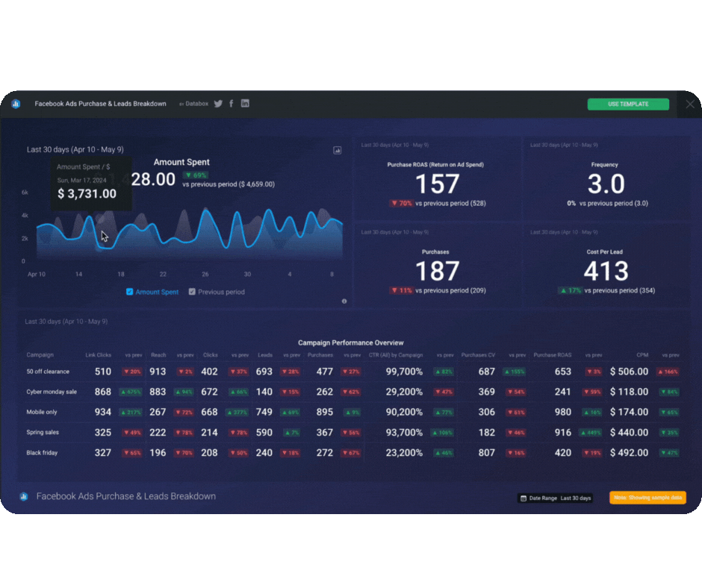Click the header title Facebook Ads Purchase & Leads Breakdown
Screen dimensions: 702x588
pos(100,104)
